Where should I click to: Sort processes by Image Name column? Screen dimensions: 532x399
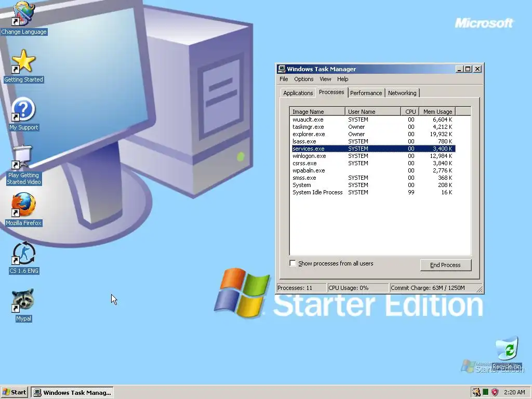point(317,112)
